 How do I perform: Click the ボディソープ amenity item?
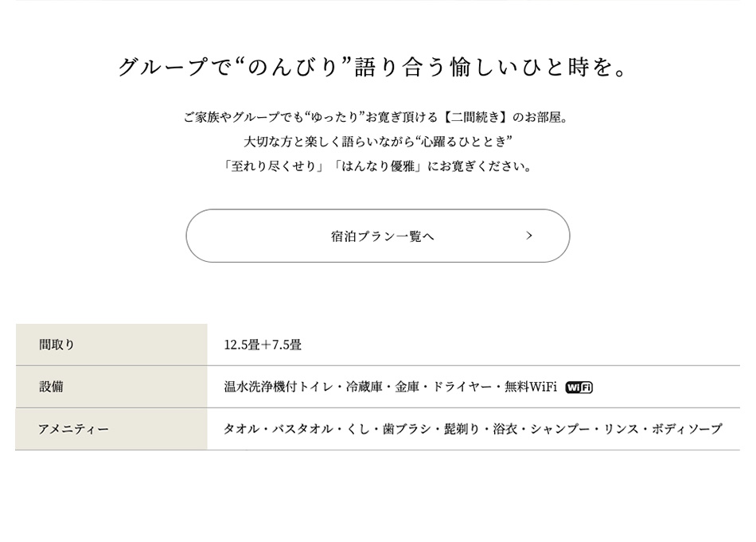(687, 429)
